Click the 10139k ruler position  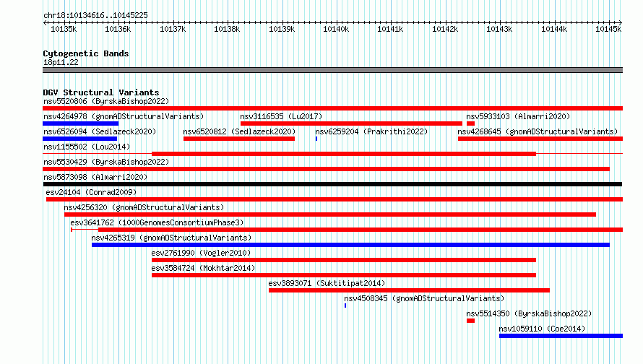(x=282, y=29)
